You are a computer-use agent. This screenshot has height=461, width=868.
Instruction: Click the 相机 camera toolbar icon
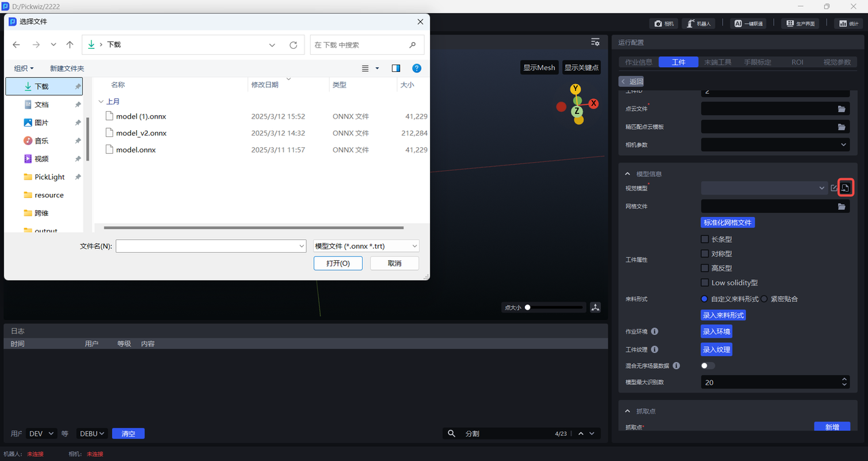[x=664, y=23]
